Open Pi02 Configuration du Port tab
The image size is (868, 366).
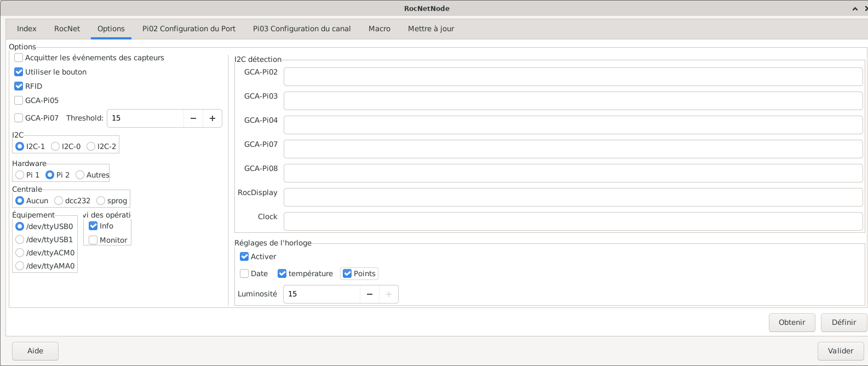tap(189, 28)
